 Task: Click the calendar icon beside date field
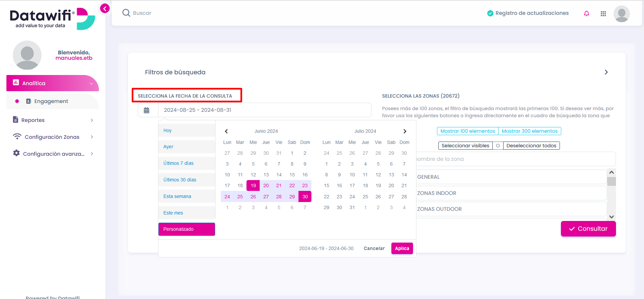pos(147,110)
